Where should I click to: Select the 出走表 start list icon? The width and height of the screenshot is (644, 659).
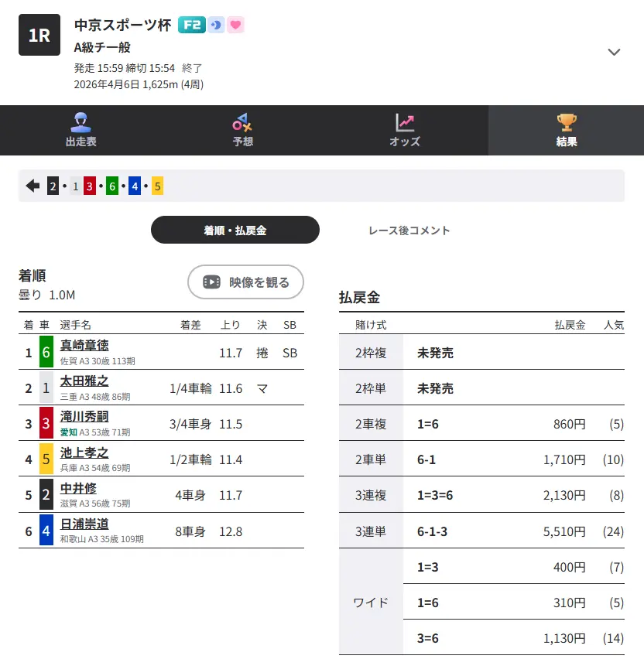80,125
